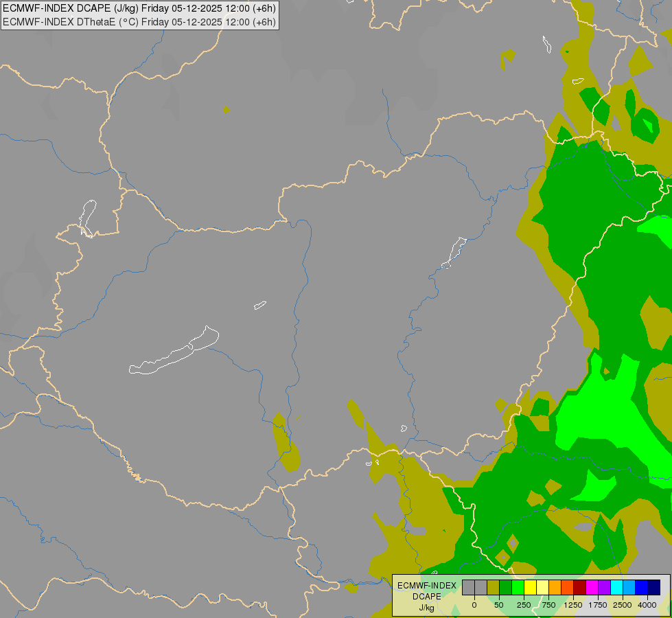Click the legend value 750
The image size is (672, 618).
548,605
